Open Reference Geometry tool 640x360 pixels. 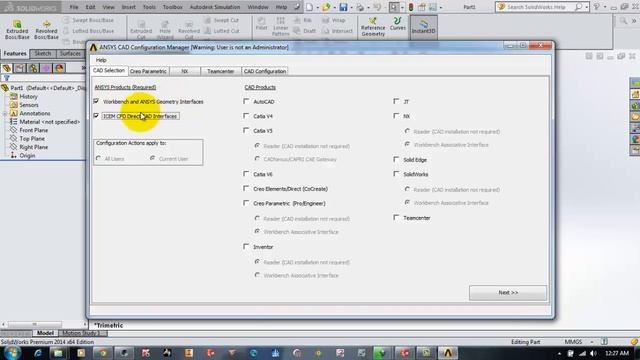click(x=373, y=27)
